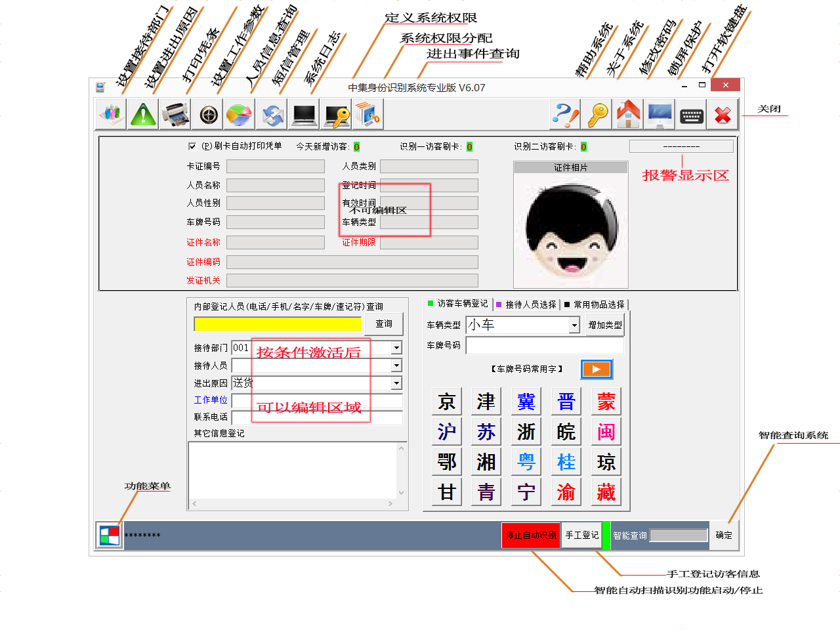Image resolution: width=840 pixels, height=630 pixels.
Task: Open the reception department settings icon
Action: [x=111, y=115]
